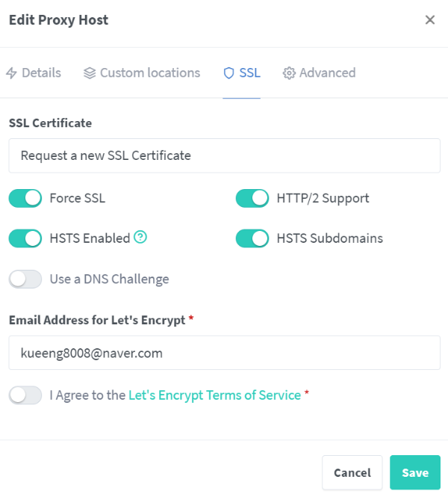Agree to Let's Encrypt Terms toggle

(25, 395)
